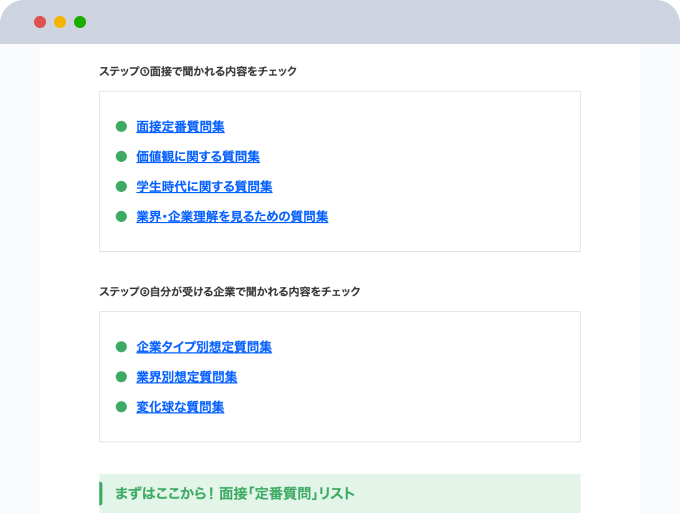680x513 pixels.
Task: Close the window with the red button
Action: pos(40,22)
